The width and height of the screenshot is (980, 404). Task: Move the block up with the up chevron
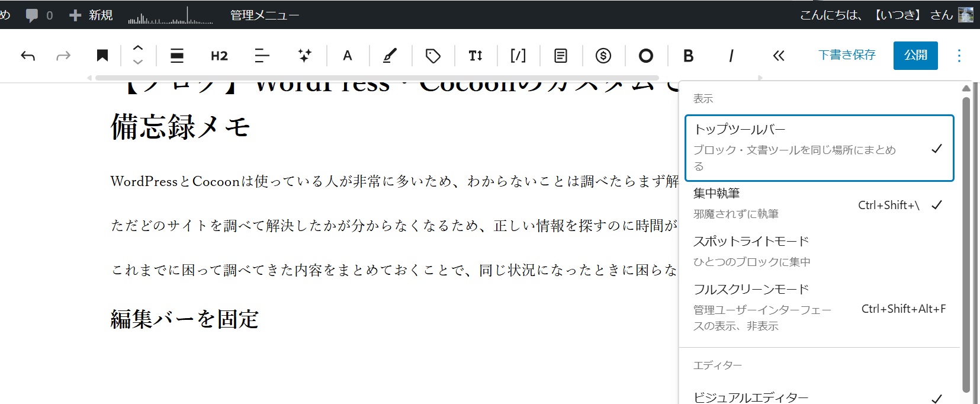(138, 48)
